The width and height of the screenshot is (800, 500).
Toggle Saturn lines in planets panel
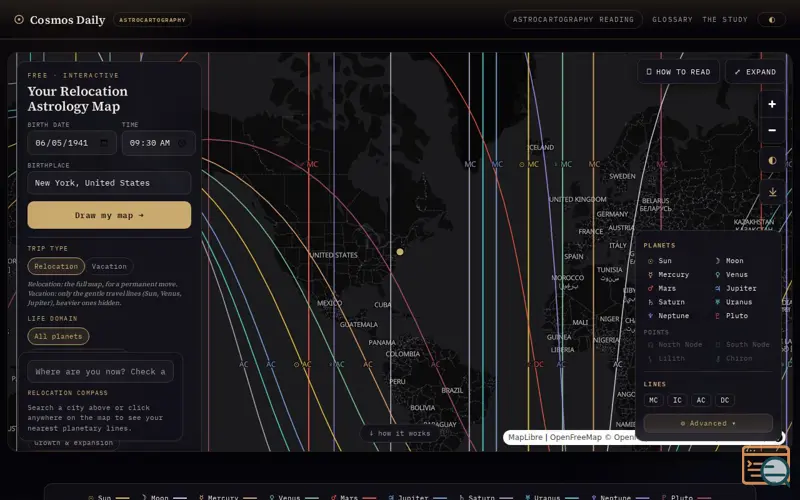pyautogui.click(x=666, y=302)
